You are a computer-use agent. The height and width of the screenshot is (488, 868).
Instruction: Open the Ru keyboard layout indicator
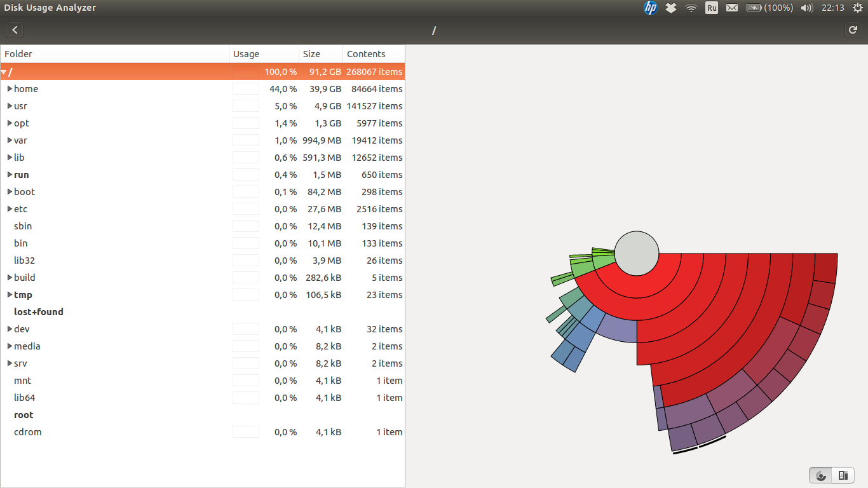[712, 8]
